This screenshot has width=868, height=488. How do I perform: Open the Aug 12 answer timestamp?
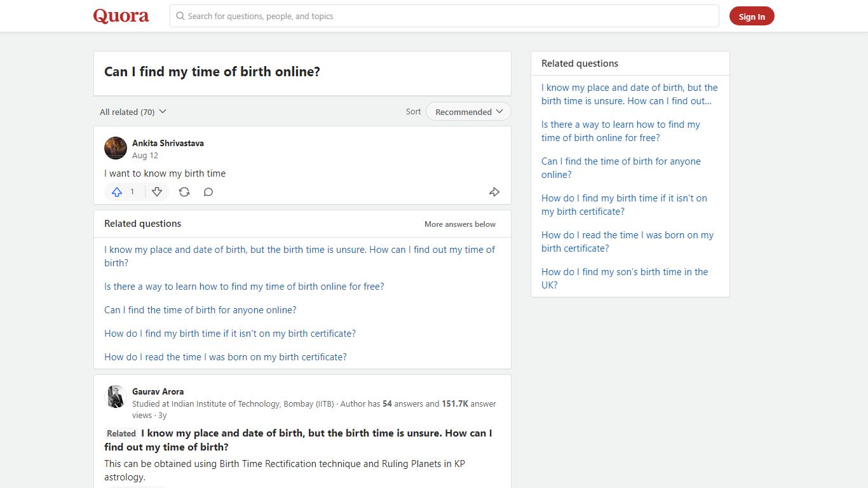(145, 156)
